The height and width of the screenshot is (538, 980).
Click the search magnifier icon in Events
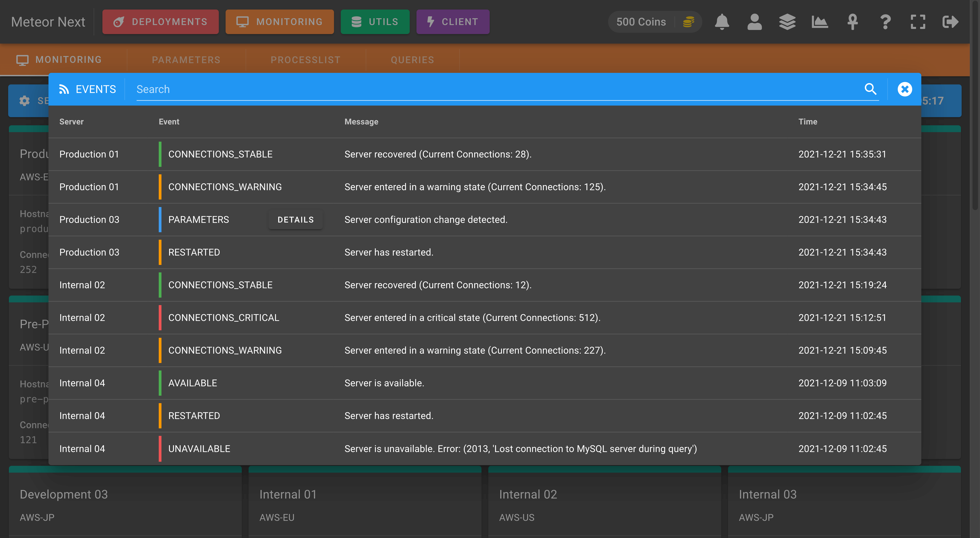870,89
